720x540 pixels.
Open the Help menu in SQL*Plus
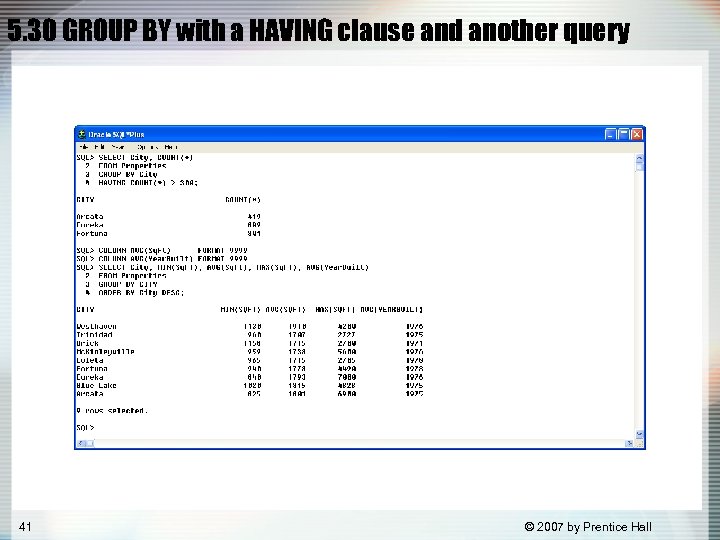point(171,147)
